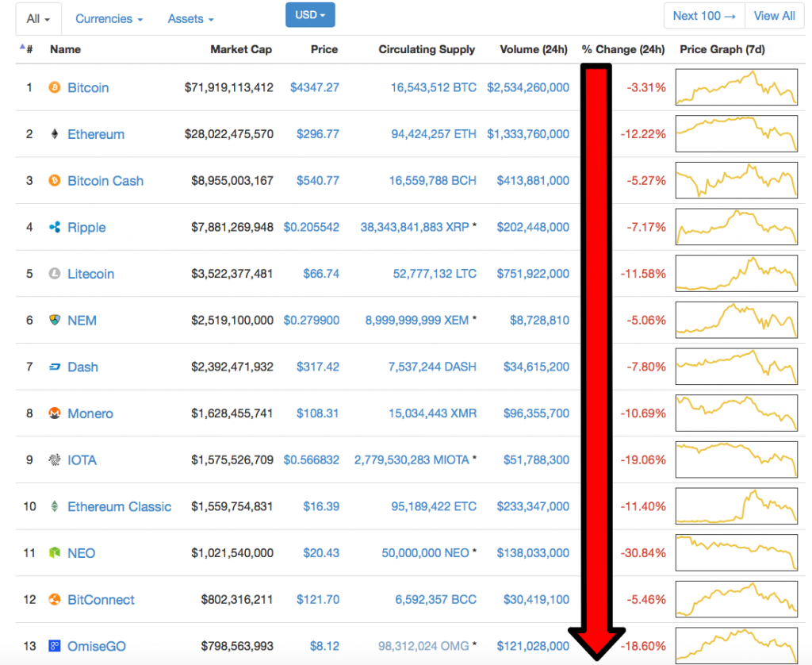This screenshot has width=812, height=665.
Task: Click Bitcoin's market cap $71,919,113,412
Action: coord(229,87)
